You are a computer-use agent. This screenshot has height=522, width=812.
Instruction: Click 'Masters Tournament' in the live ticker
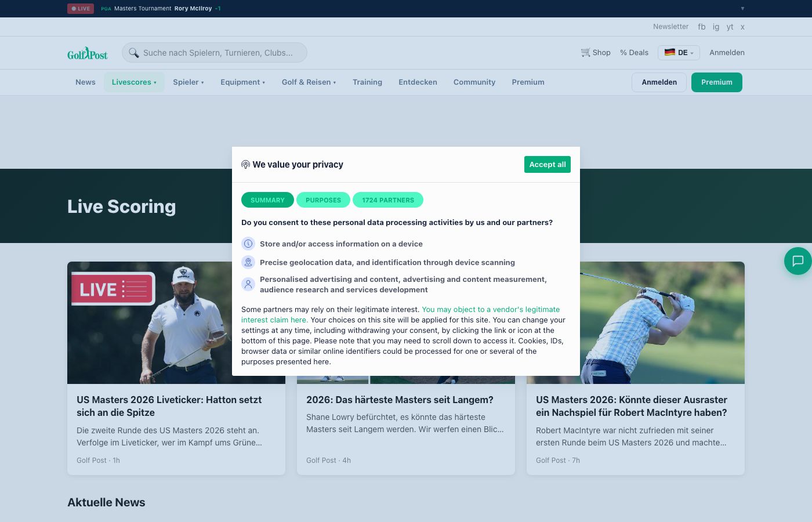143,9
